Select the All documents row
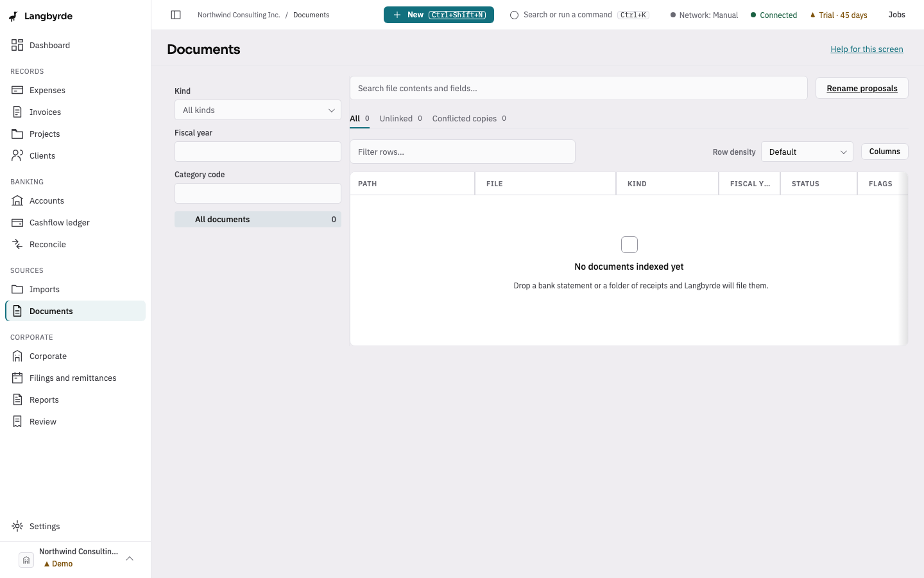 (258, 220)
